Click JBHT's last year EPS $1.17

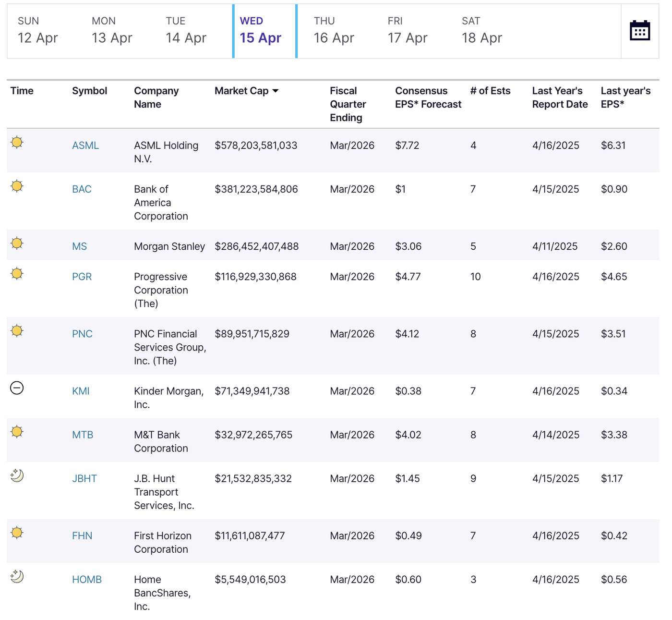[612, 478]
